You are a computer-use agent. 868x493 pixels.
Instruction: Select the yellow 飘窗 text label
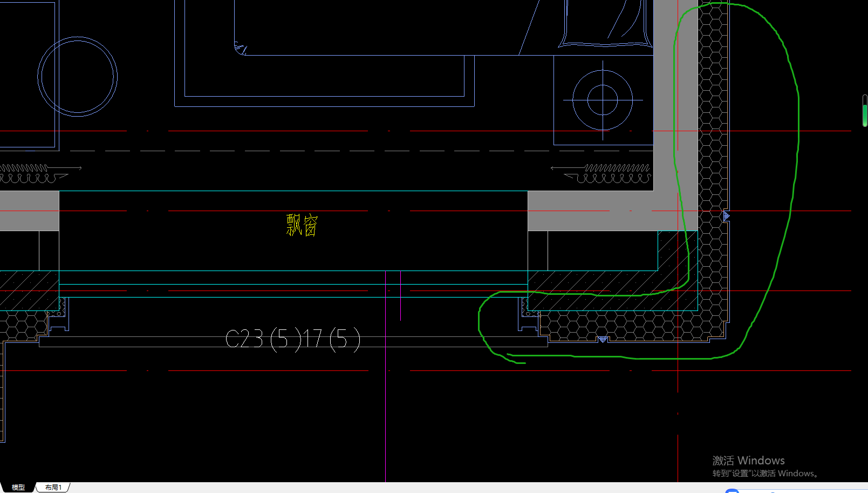pyautogui.click(x=302, y=225)
